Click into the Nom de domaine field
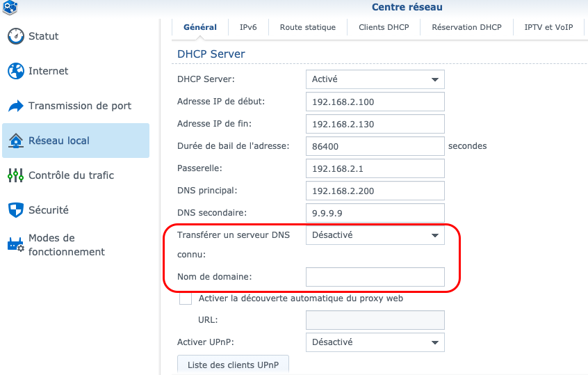The height and width of the screenshot is (375, 588). click(375, 277)
